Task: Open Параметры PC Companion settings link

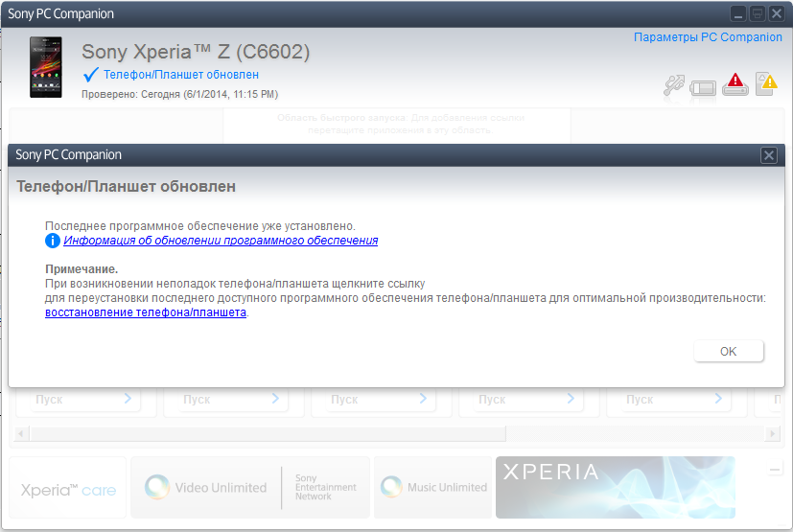Action: (708, 37)
